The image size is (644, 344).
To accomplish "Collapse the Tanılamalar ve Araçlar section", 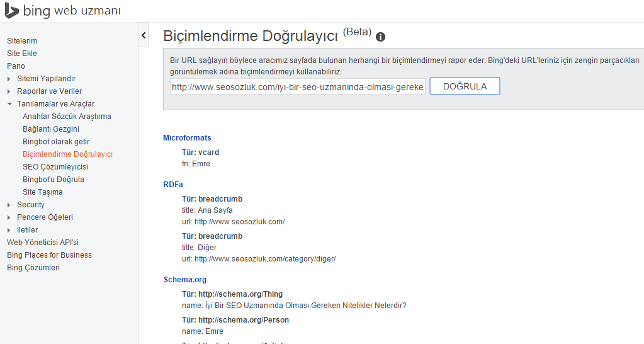I will pos(9,104).
